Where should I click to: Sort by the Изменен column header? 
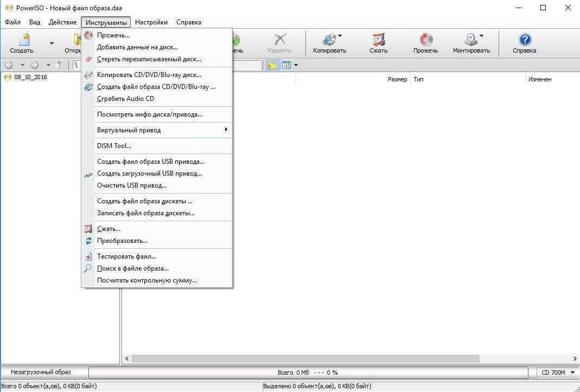click(x=552, y=79)
